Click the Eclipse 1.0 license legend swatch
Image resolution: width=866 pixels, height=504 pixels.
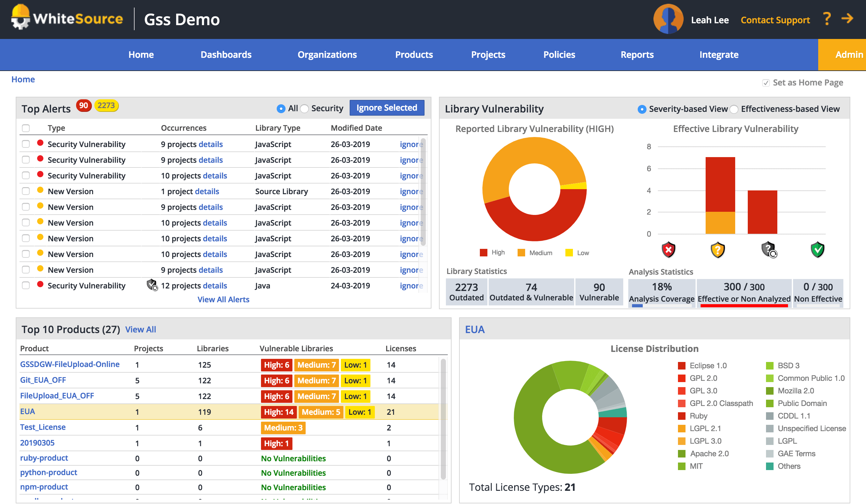coord(682,366)
